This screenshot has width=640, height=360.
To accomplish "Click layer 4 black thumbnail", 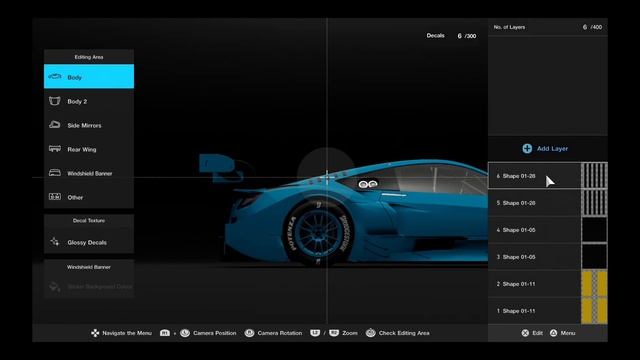I will coord(594,230).
